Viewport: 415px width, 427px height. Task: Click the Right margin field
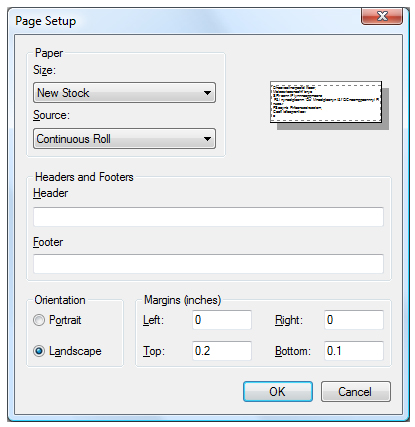point(354,320)
